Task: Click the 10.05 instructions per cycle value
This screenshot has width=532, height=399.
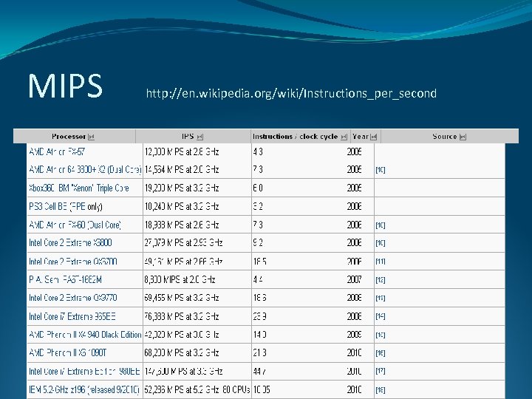Action: pyautogui.click(x=262, y=389)
